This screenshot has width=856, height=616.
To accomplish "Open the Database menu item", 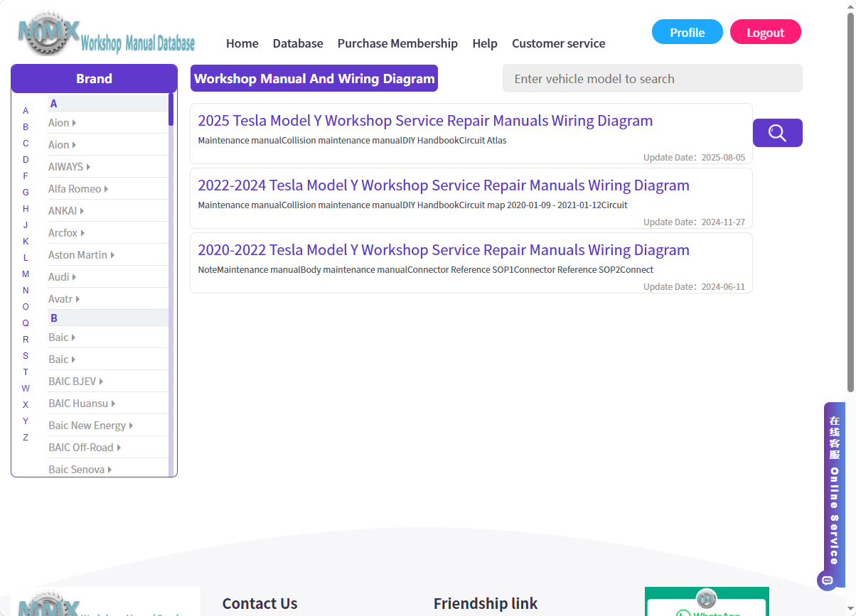I will pos(298,43).
